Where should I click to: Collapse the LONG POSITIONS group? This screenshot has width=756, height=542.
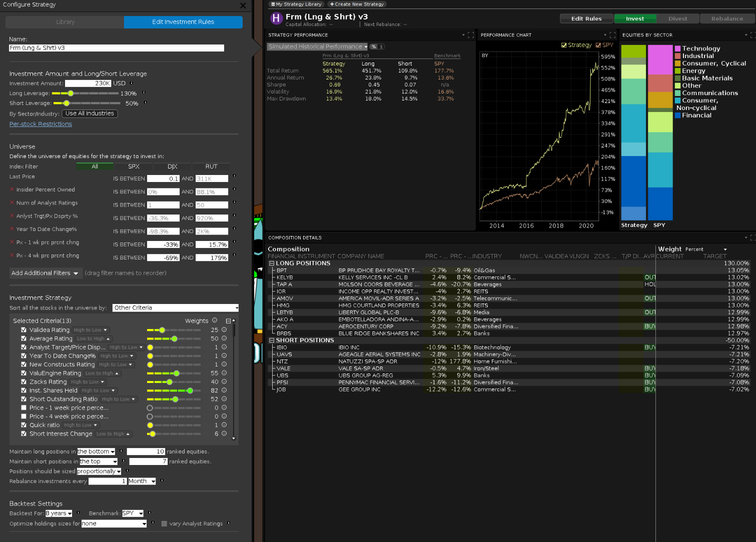point(272,263)
